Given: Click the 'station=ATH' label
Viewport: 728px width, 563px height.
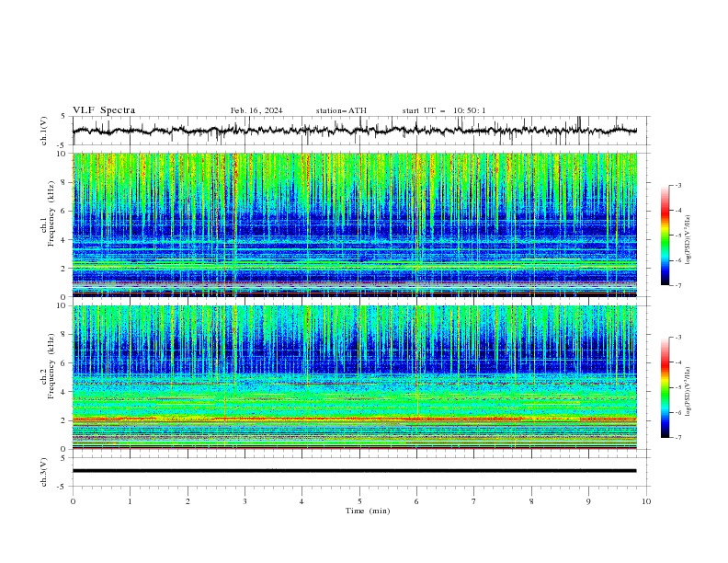Looking at the screenshot, I should point(341,110).
